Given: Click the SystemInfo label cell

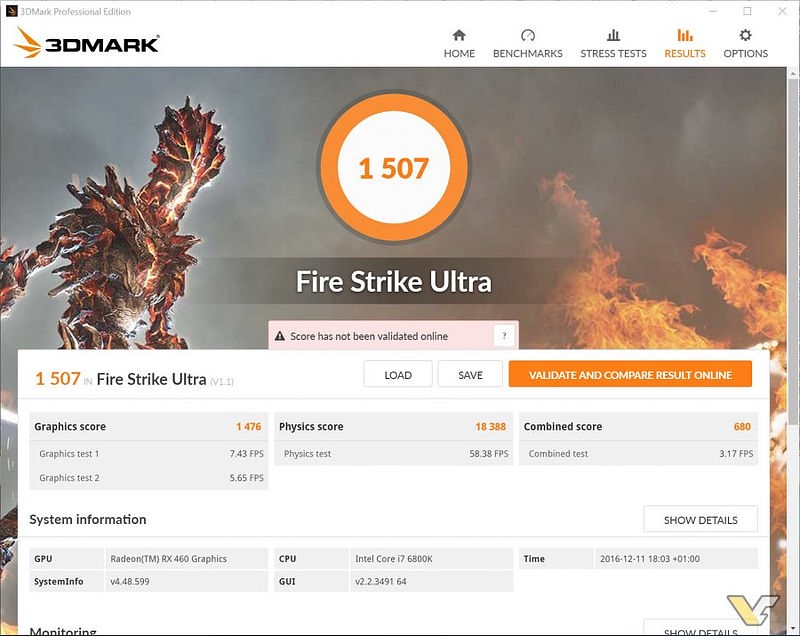Looking at the screenshot, I should coord(66,581).
